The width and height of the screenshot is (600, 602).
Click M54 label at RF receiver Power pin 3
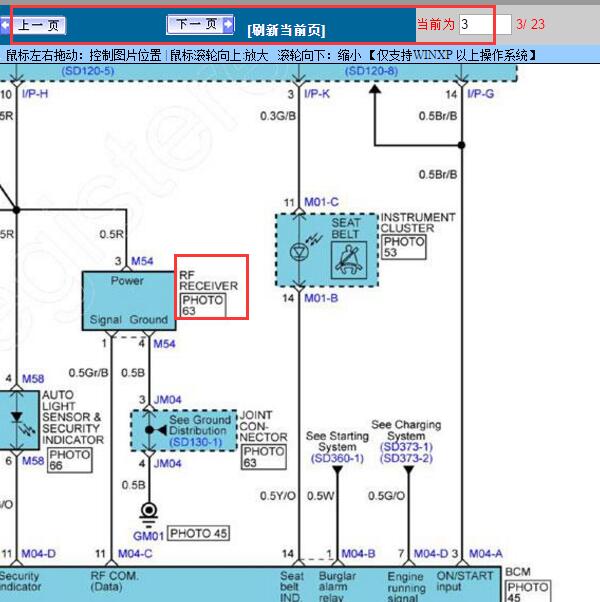142,261
